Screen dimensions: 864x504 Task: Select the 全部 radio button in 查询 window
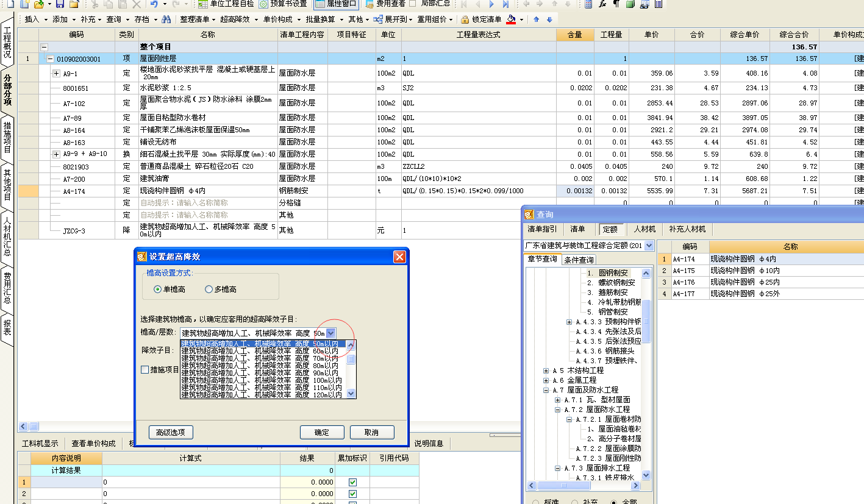point(614,502)
